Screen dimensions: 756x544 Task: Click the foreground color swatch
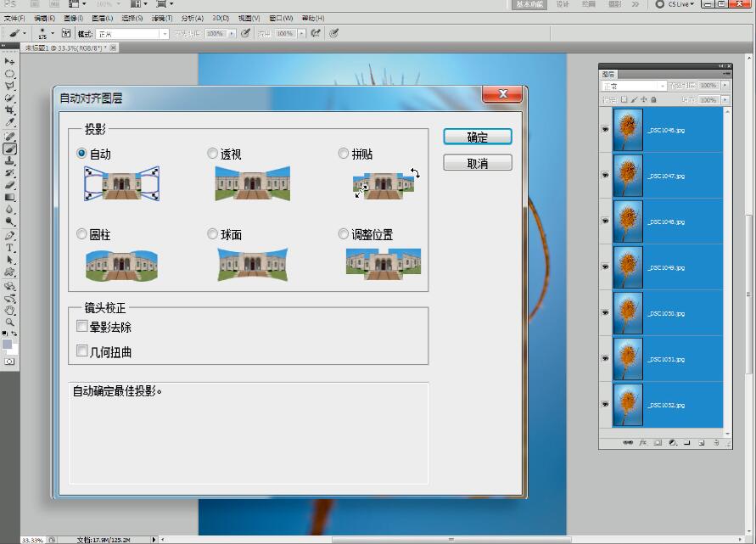coord(7,345)
